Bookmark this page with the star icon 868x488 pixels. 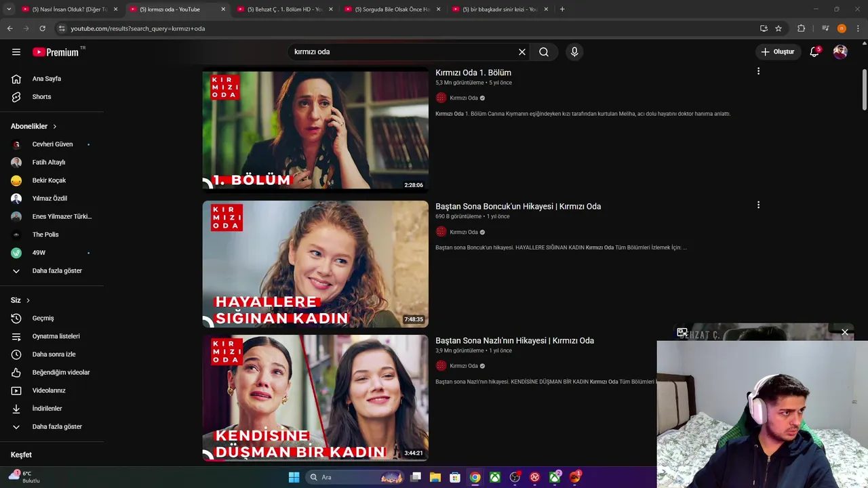(778, 28)
